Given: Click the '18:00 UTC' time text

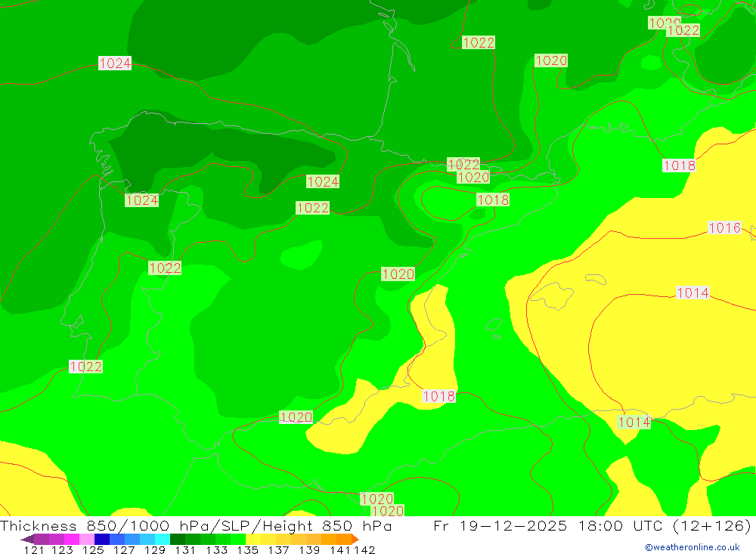Looking at the screenshot, I should [x=620, y=525].
